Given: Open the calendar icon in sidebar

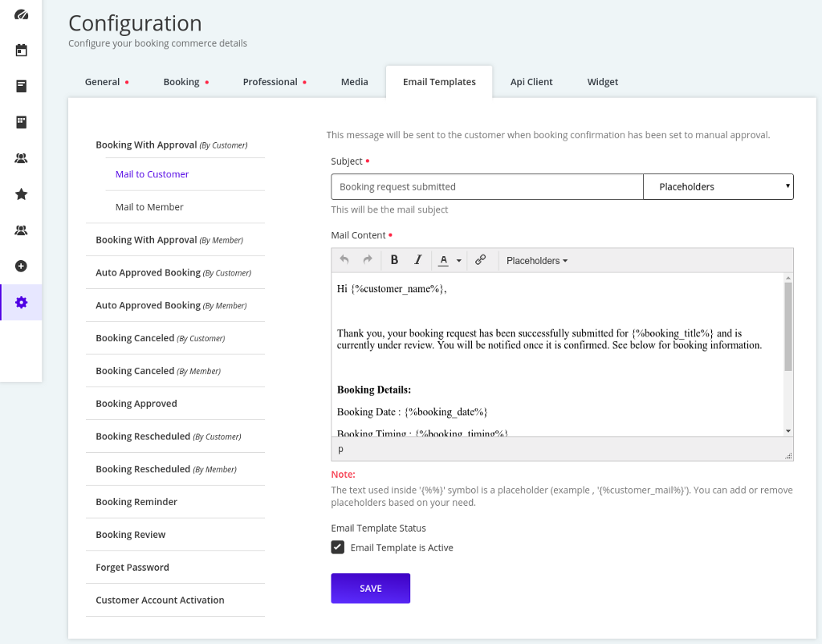Looking at the screenshot, I should (22, 50).
